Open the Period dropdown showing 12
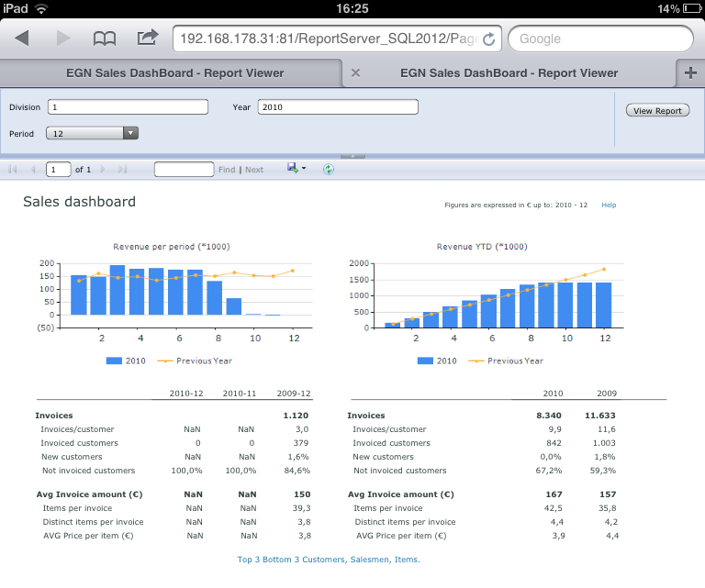The width and height of the screenshot is (705, 588). coord(92,133)
